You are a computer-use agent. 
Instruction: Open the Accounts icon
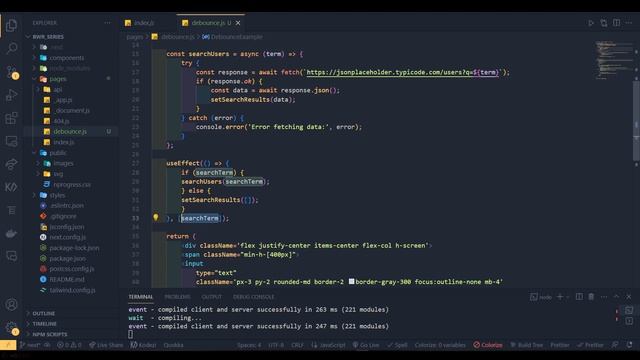pos(11,304)
